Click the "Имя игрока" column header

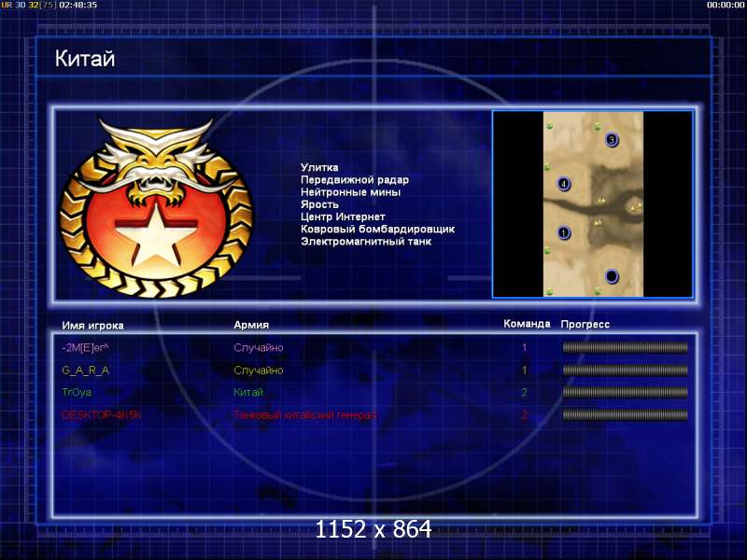click(92, 326)
